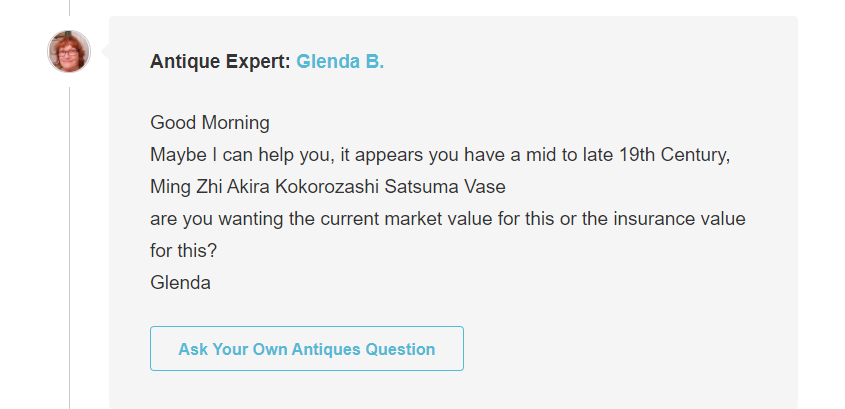Click the phrase "insurance value"
This screenshot has height=409, width=845.
688,218
